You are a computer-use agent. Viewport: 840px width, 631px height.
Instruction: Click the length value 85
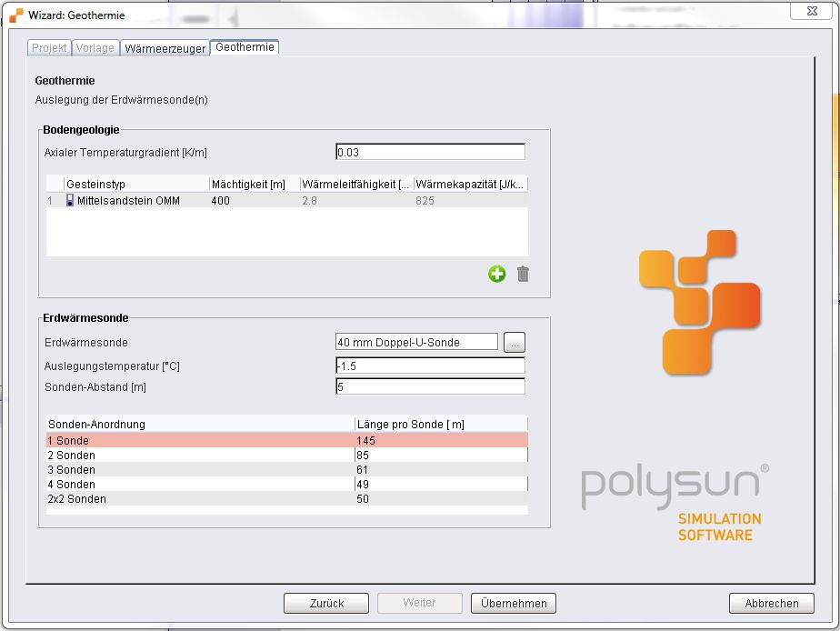click(363, 455)
